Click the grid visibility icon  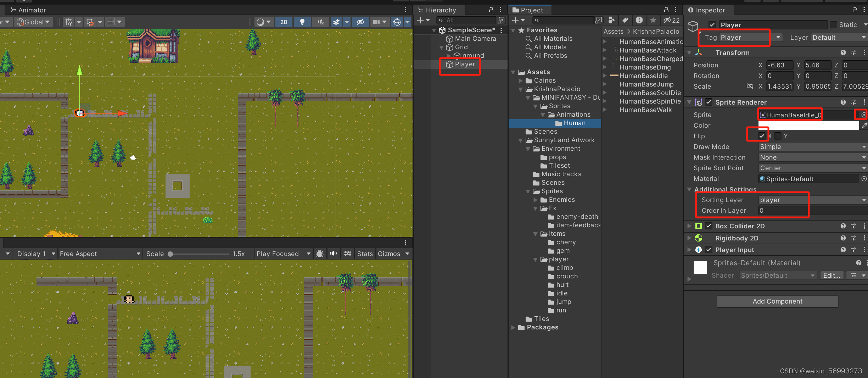pyautogui.click(x=69, y=22)
